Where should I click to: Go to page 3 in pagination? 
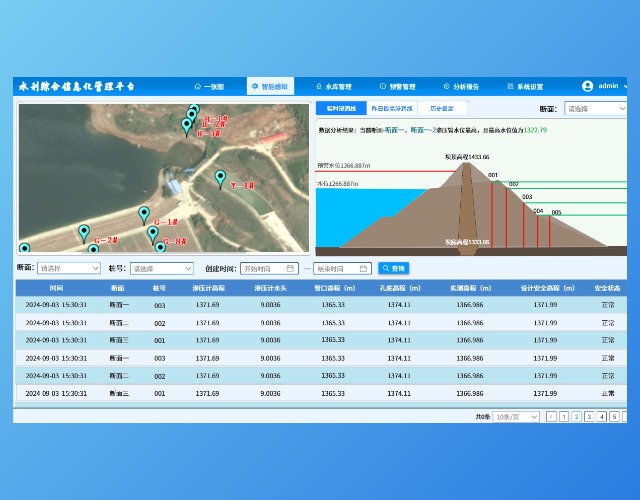click(x=588, y=416)
